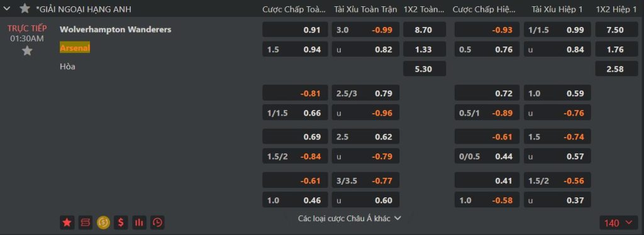Collapse the Giải Ngoại Hạng Anh league section
The height and width of the screenshot is (235, 644).
6,8
